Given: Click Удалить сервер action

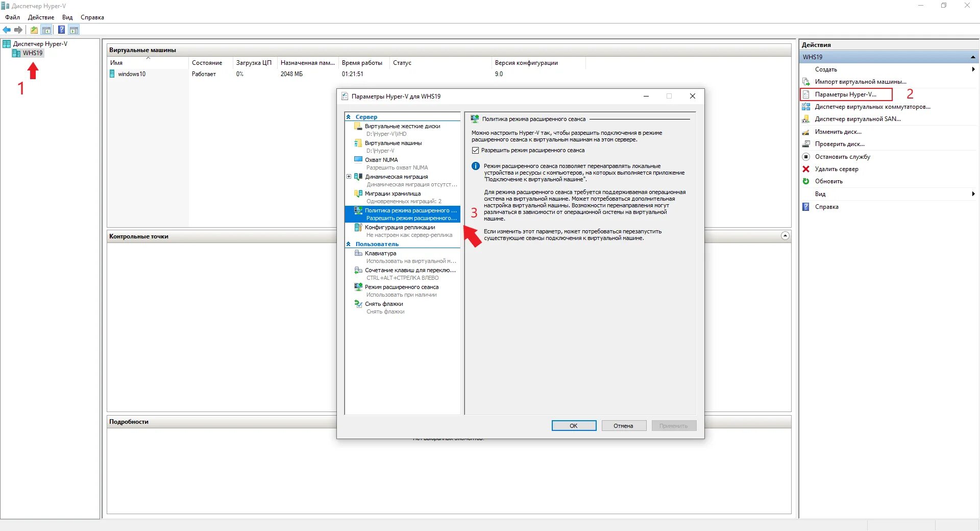Looking at the screenshot, I should tap(837, 169).
